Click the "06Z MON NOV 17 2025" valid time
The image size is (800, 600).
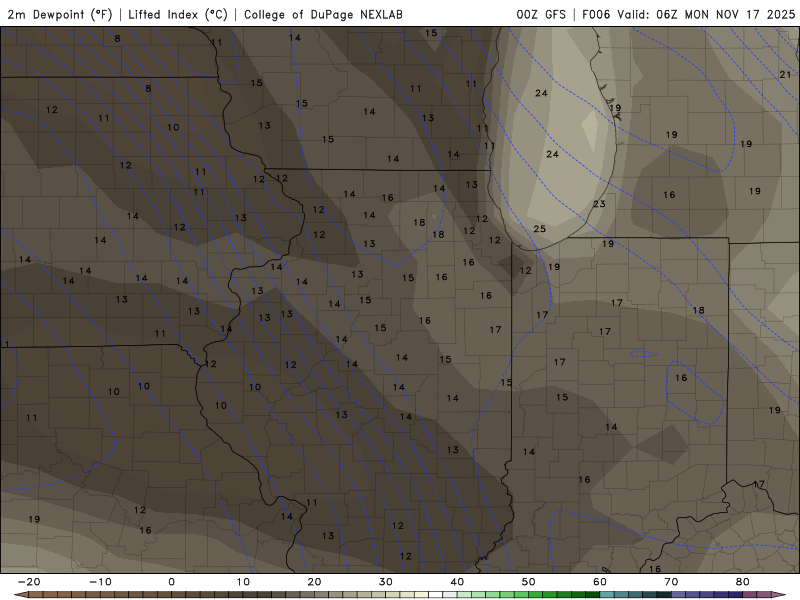tap(726, 14)
